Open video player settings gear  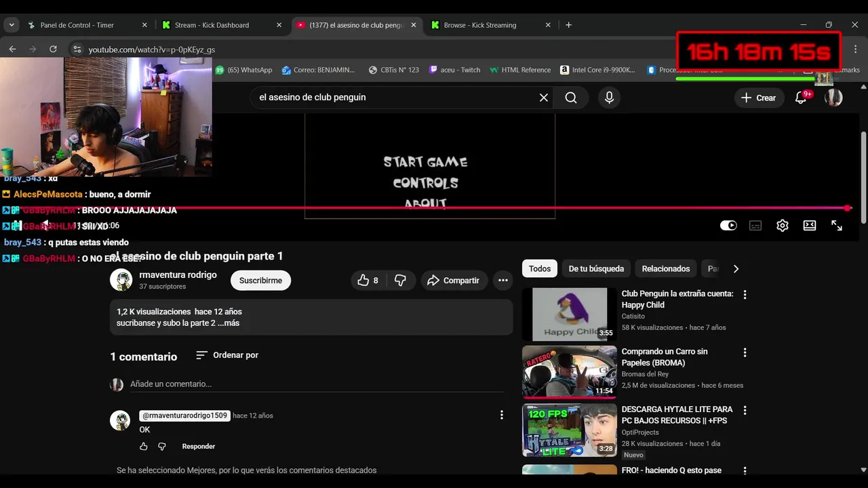tap(783, 226)
